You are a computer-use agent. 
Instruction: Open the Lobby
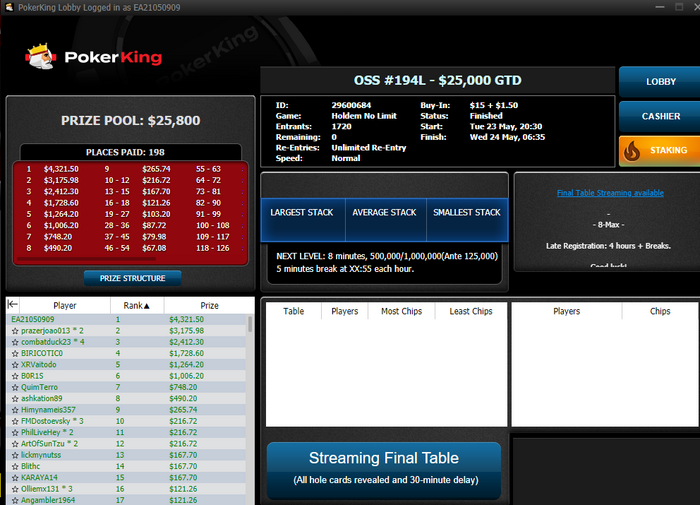(x=659, y=82)
